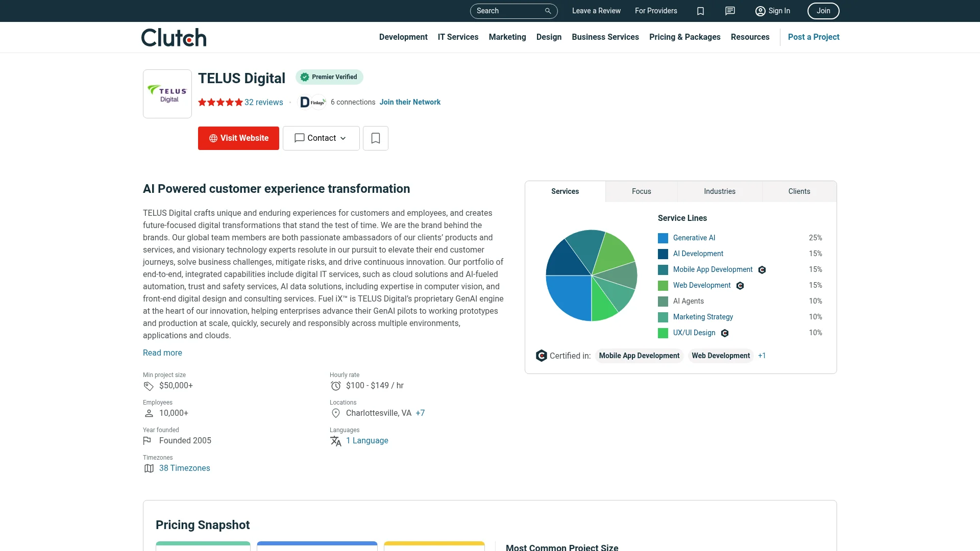Click the five-star rating
Viewport: 980px width, 551px height.
pyautogui.click(x=220, y=102)
